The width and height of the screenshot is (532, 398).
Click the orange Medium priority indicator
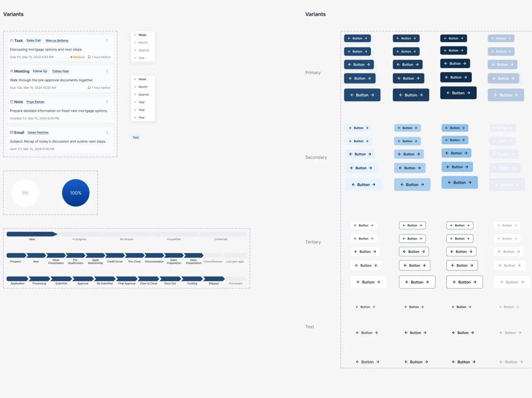point(78,57)
